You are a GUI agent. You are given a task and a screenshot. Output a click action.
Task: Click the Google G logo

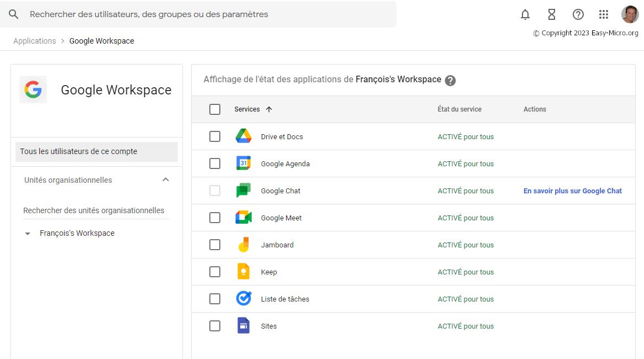click(x=33, y=89)
